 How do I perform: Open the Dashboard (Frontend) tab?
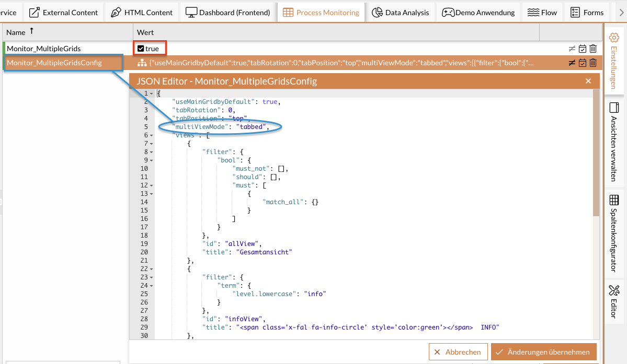228,12
